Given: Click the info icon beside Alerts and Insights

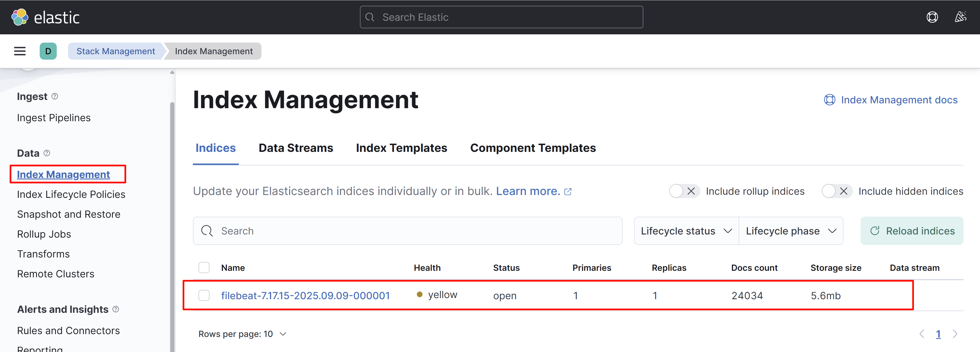Looking at the screenshot, I should (116, 309).
